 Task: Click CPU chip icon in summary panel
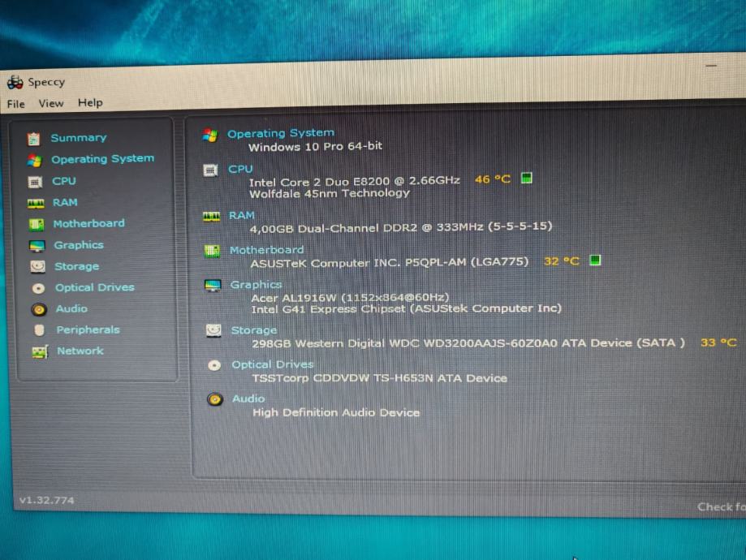(x=210, y=170)
